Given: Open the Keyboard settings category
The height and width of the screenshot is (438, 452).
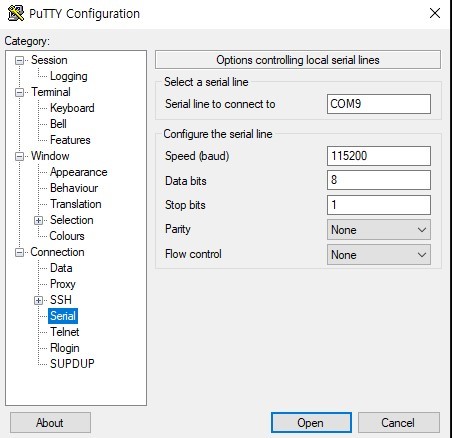Looking at the screenshot, I should pyautogui.click(x=72, y=108).
